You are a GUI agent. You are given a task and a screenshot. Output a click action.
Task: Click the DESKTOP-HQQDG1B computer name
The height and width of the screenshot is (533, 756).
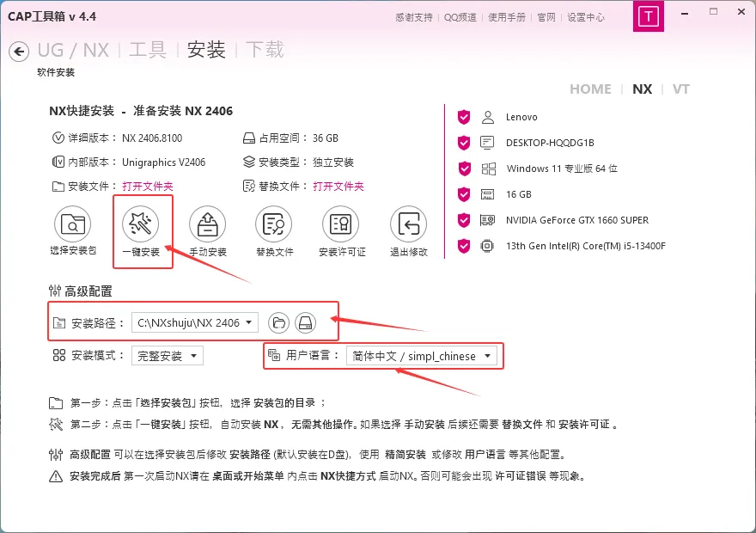point(550,143)
